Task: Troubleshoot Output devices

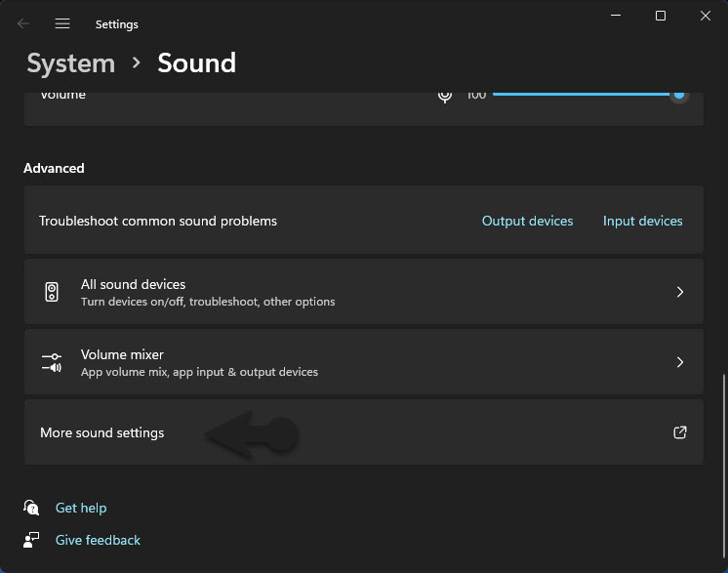Action: click(x=527, y=221)
